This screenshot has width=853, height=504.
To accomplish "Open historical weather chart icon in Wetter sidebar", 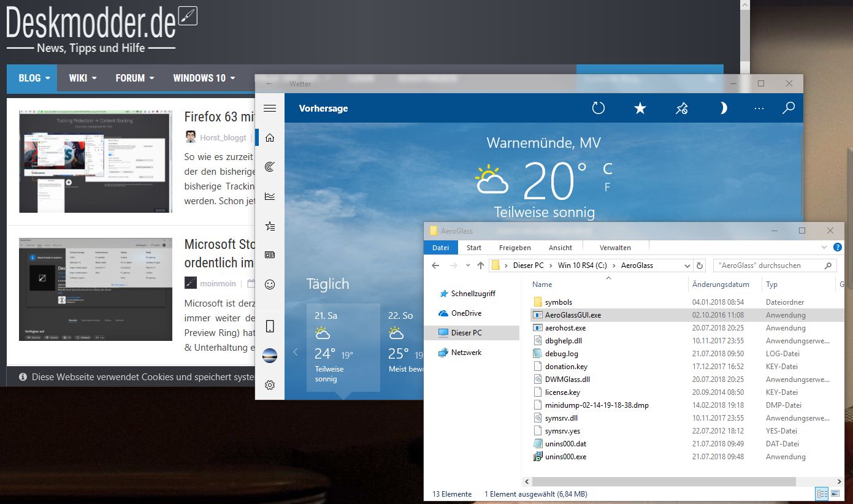I will (270, 196).
